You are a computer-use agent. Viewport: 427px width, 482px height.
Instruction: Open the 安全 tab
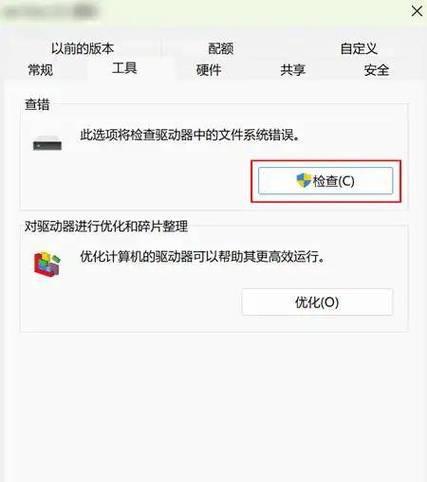pyautogui.click(x=377, y=70)
